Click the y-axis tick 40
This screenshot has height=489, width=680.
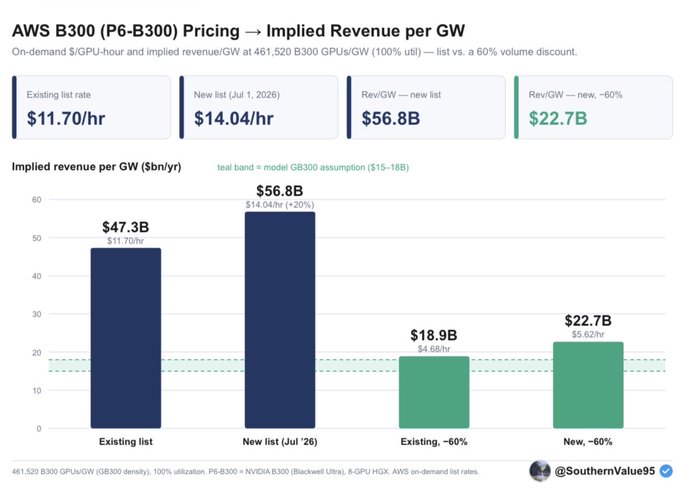point(36,276)
